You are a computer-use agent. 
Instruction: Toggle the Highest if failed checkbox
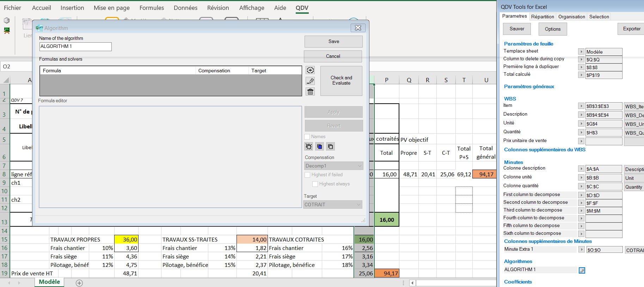click(307, 175)
